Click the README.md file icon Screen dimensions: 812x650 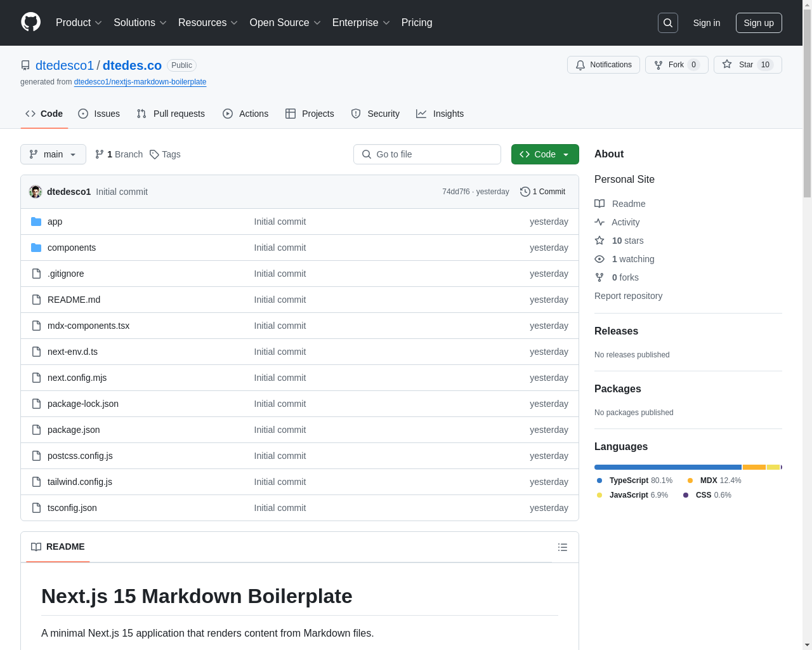(x=36, y=300)
